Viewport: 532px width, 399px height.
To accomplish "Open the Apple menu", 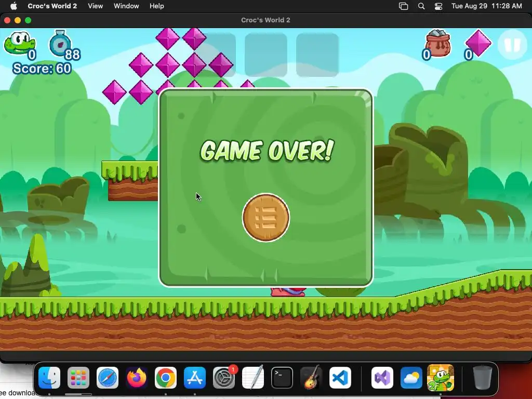I will click(14, 6).
